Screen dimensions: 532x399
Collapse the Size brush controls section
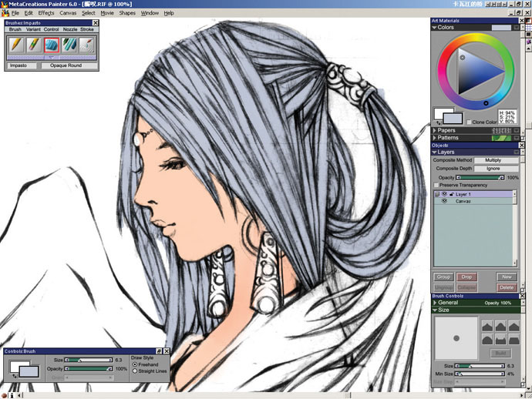[x=435, y=310]
